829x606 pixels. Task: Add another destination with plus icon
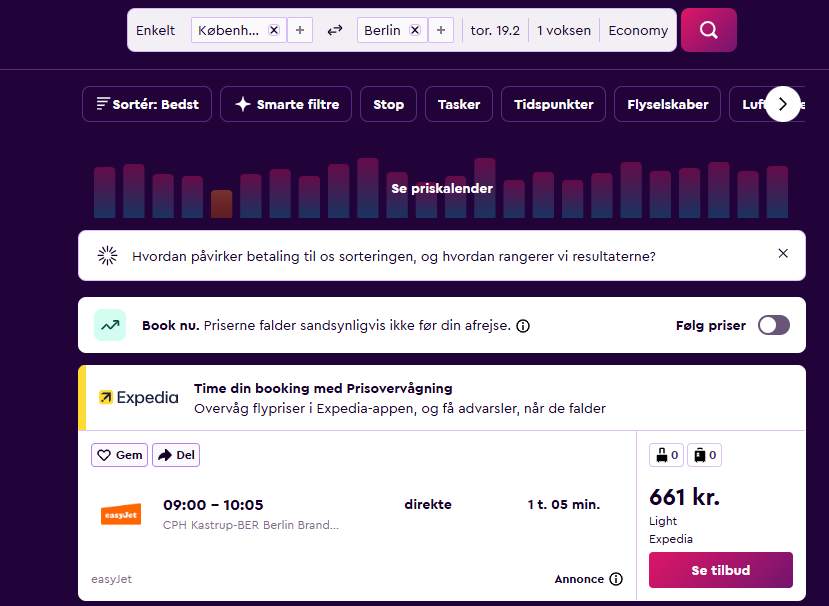[x=441, y=30]
